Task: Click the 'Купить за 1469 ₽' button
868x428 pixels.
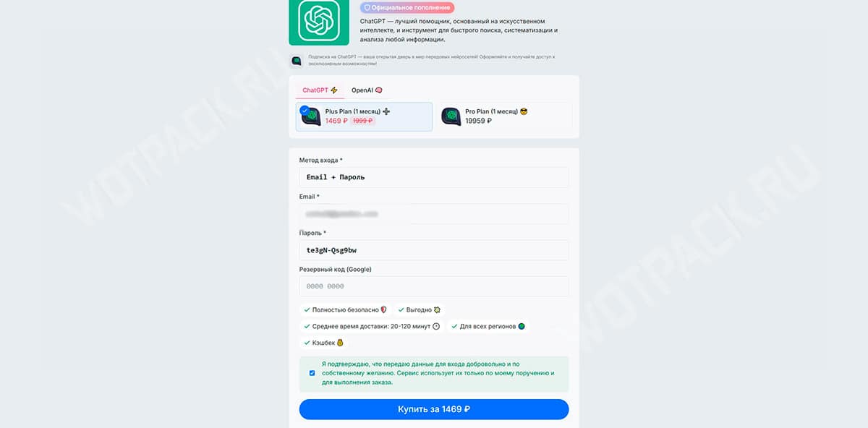Action: pyautogui.click(x=434, y=409)
